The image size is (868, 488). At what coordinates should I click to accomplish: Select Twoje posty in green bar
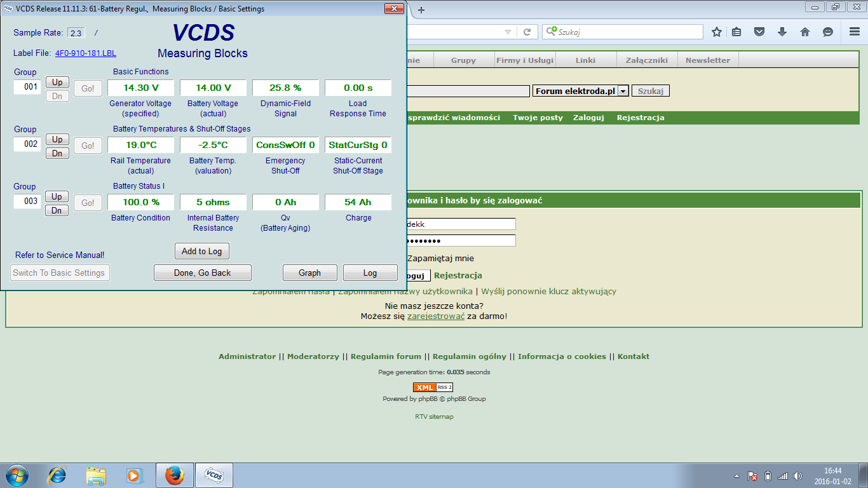[x=538, y=118]
